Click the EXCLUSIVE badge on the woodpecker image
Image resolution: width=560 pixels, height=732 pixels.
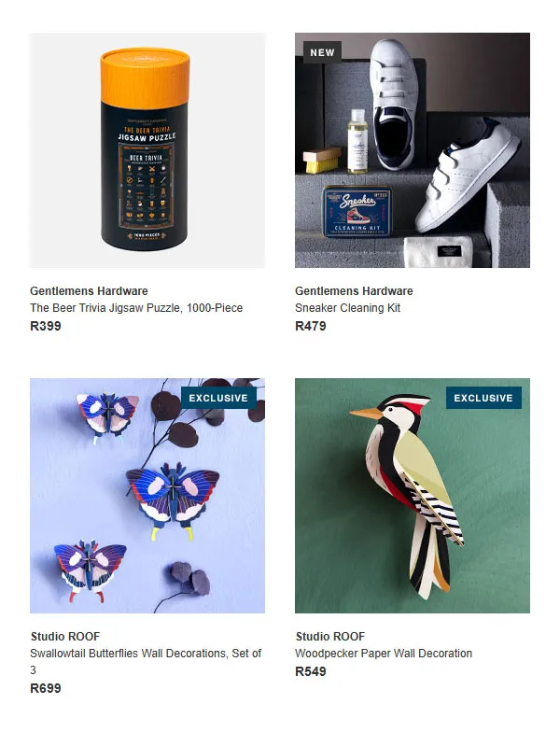[483, 398]
